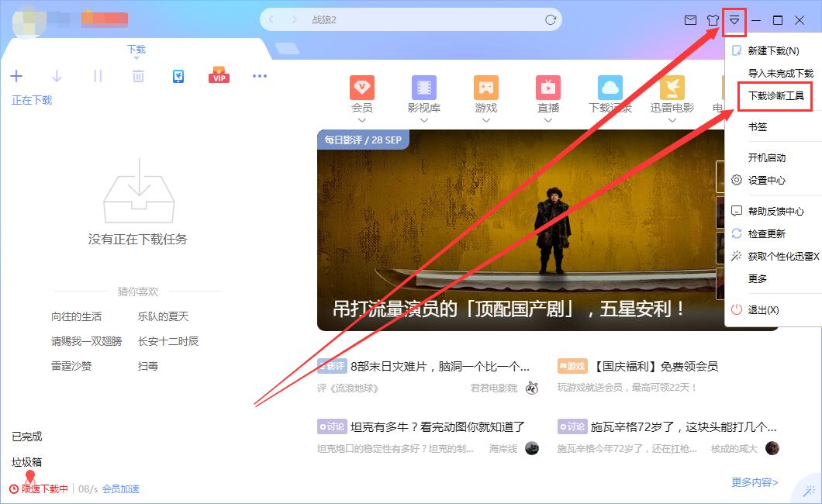Open VIP privileges icon on the toolbar
822x504 pixels.
click(219, 75)
